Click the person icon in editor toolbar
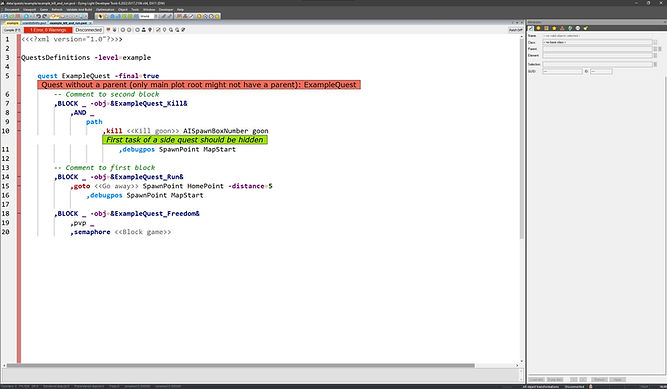The height and width of the screenshot is (389, 667). 144,30
